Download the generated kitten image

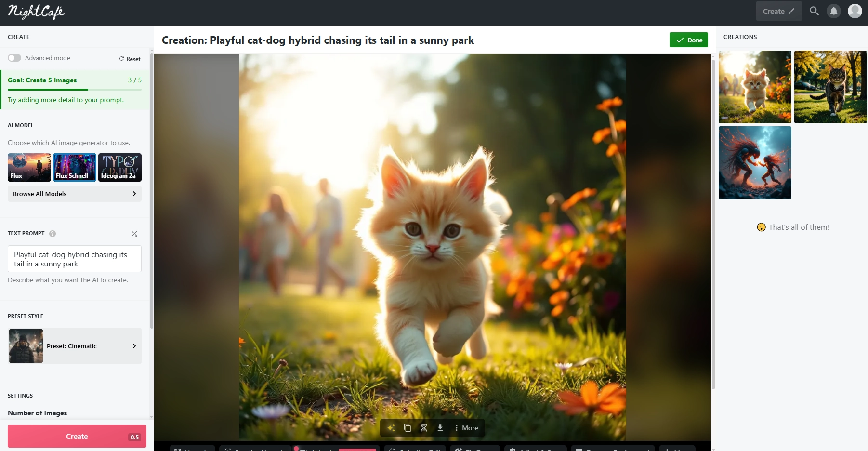click(440, 428)
